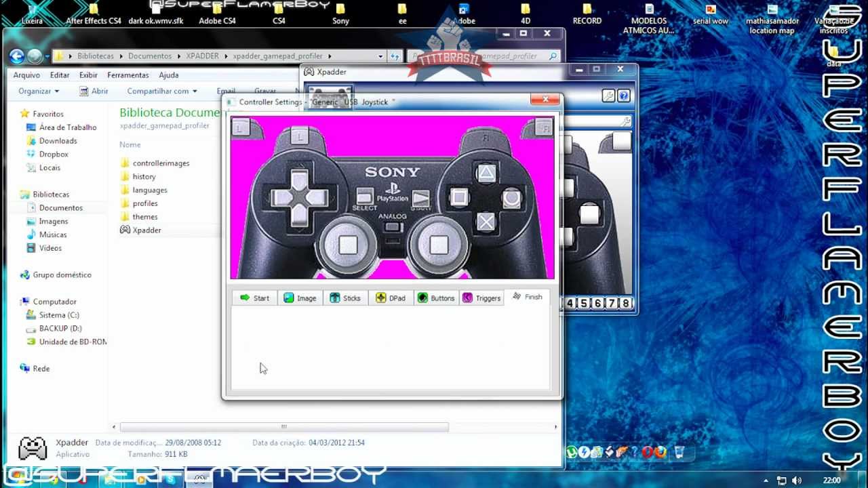868x488 pixels.
Task: Click the D-pad right marker
Action: click(318, 198)
